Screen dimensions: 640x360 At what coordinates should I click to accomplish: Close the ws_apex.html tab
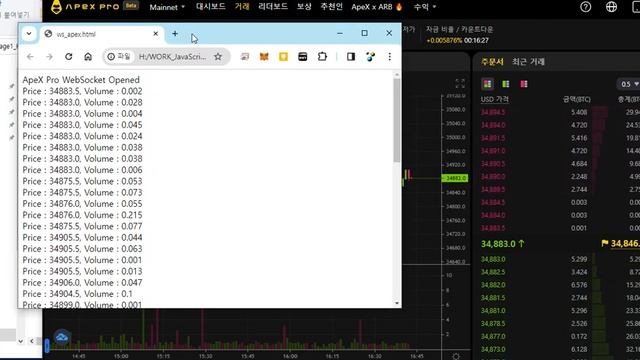(156, 34)
